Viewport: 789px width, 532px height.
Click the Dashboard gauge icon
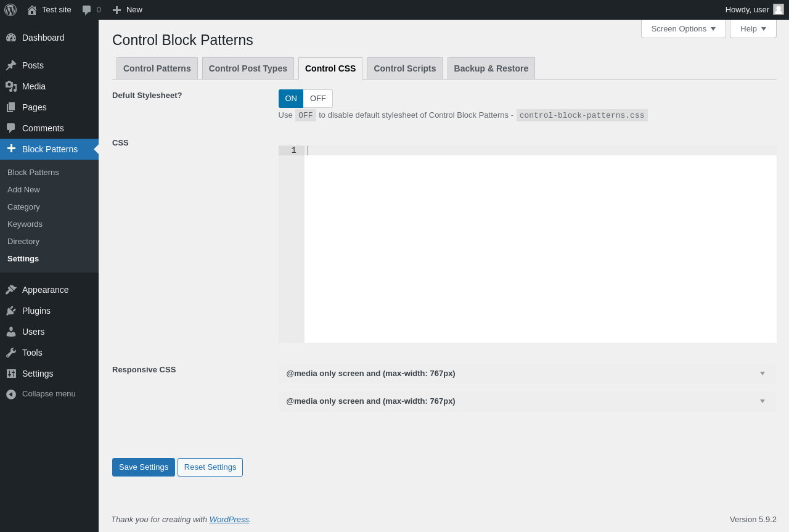(11, 38)
